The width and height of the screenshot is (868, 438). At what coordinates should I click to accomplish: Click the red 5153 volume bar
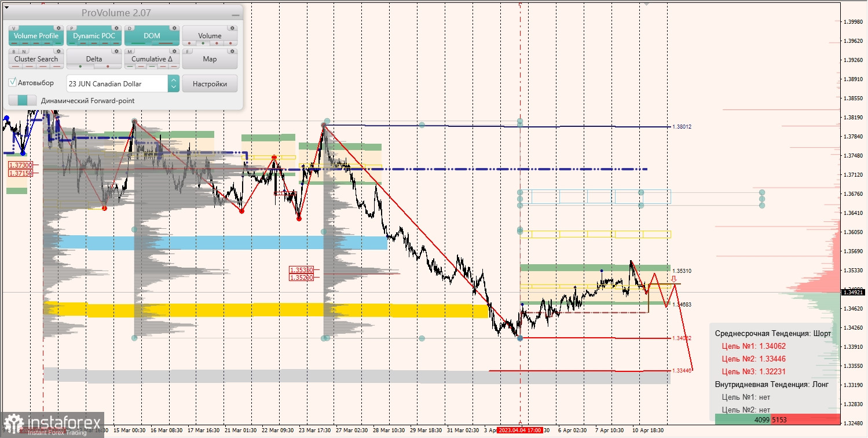[806, 419]
